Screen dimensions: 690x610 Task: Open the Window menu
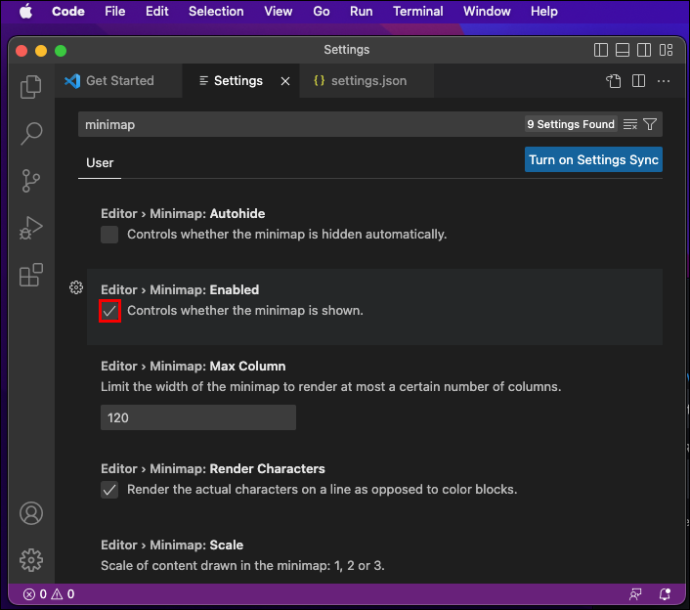487,11
